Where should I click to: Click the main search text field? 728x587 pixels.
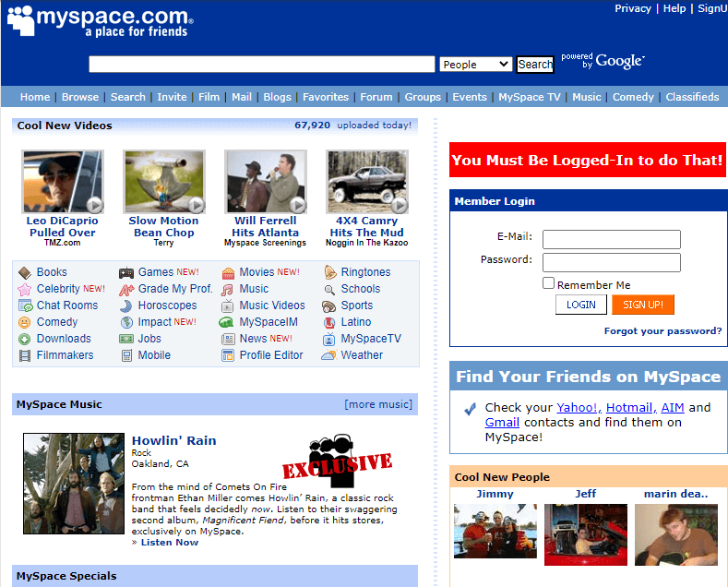point(262,64)
